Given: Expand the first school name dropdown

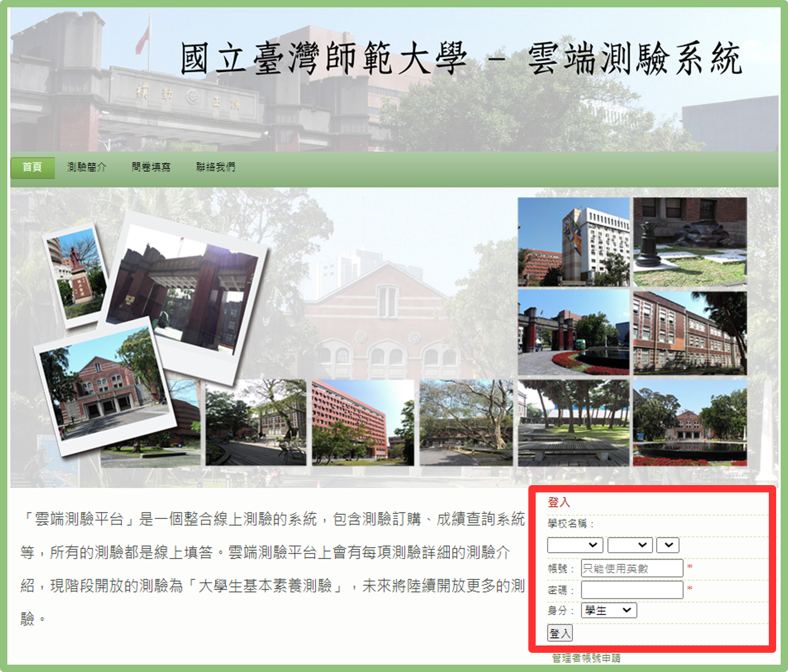Looking at the screenshot, I should pyautogui.click(x=575, y=545).
